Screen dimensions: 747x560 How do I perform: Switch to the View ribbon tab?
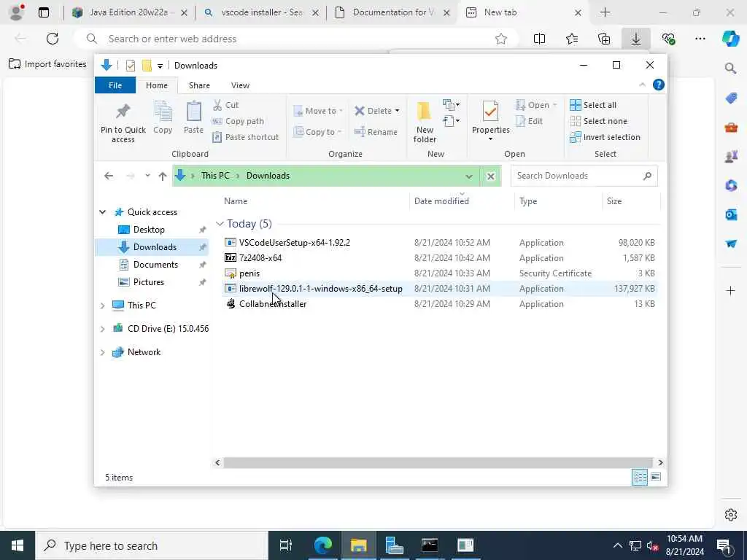click(240, 85)
